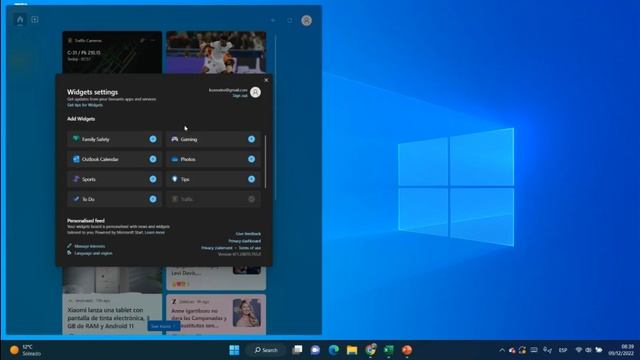Image resolution: width=640 pixels, height=360 pixels.
Task: Add the Family Safety widget
Action: click(153, 139)
